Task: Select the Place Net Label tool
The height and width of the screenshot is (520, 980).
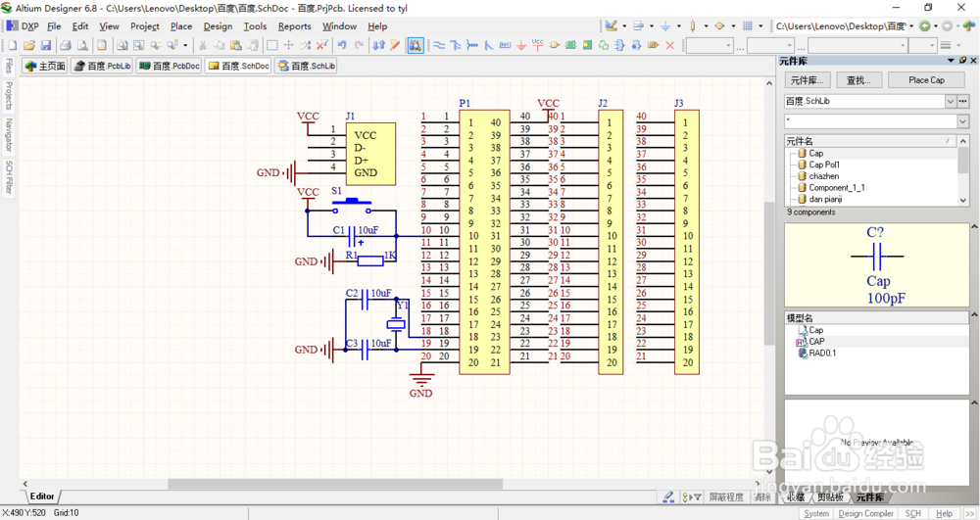Action: coord(505,45)
